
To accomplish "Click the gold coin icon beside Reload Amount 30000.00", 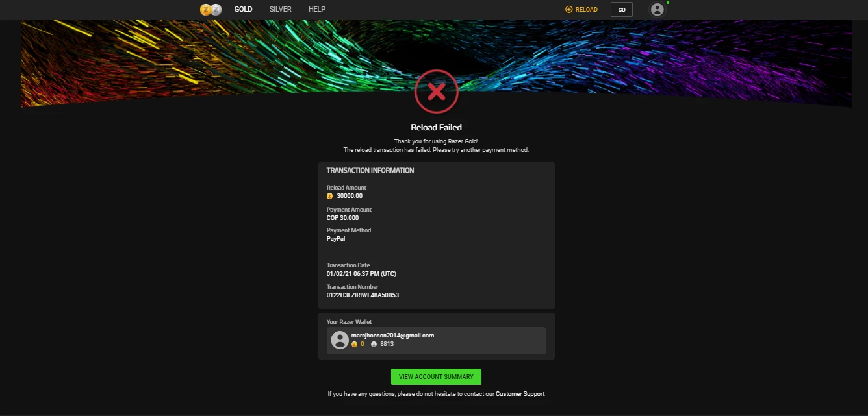I will [329, 195].
